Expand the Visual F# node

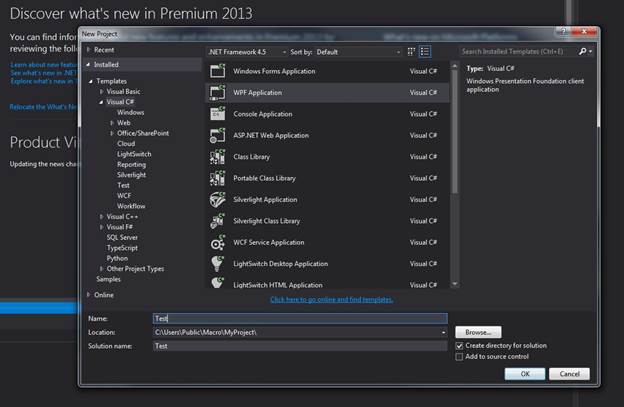point(101,227)
